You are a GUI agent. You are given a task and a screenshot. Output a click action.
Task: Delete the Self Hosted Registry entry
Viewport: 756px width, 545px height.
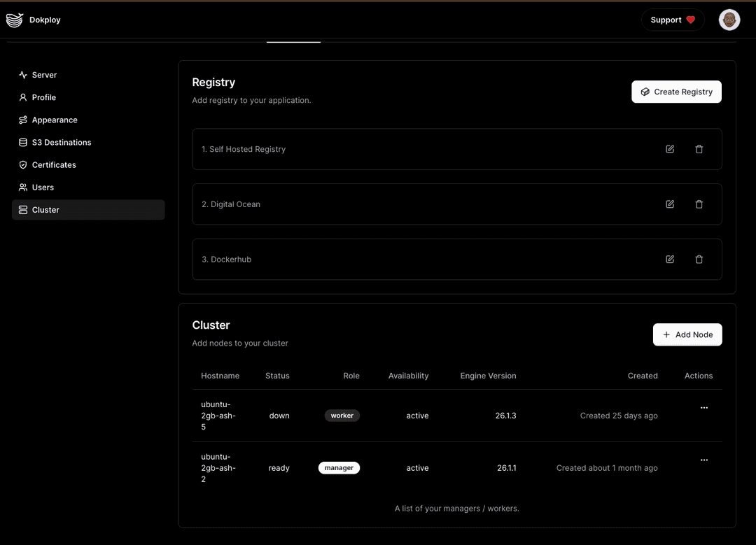pos(699,149)
